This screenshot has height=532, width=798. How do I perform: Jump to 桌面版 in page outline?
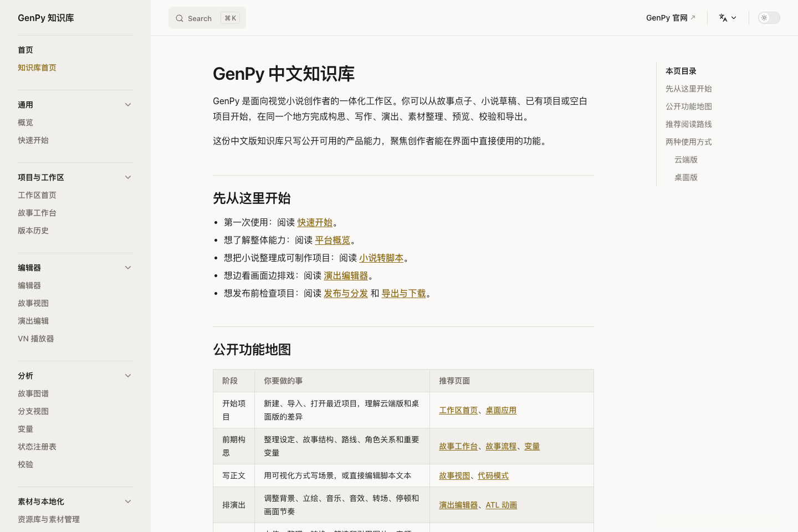tap(686, 177)
